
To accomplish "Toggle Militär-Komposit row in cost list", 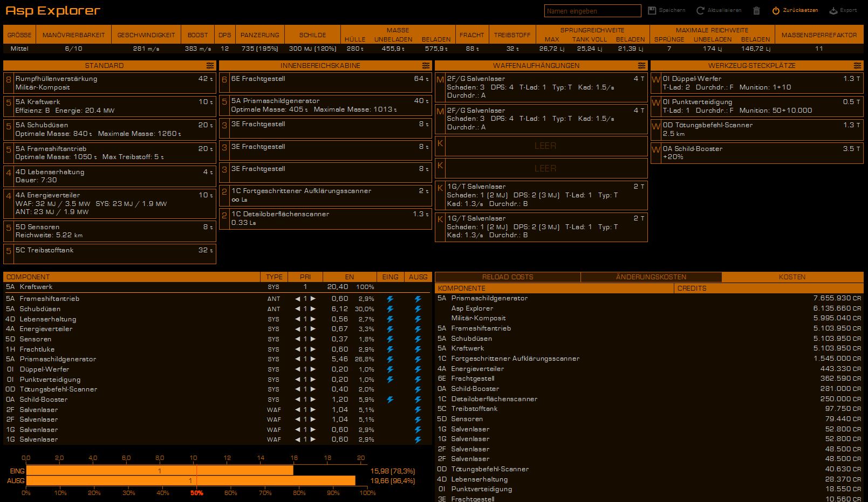I will coord(649,318).
